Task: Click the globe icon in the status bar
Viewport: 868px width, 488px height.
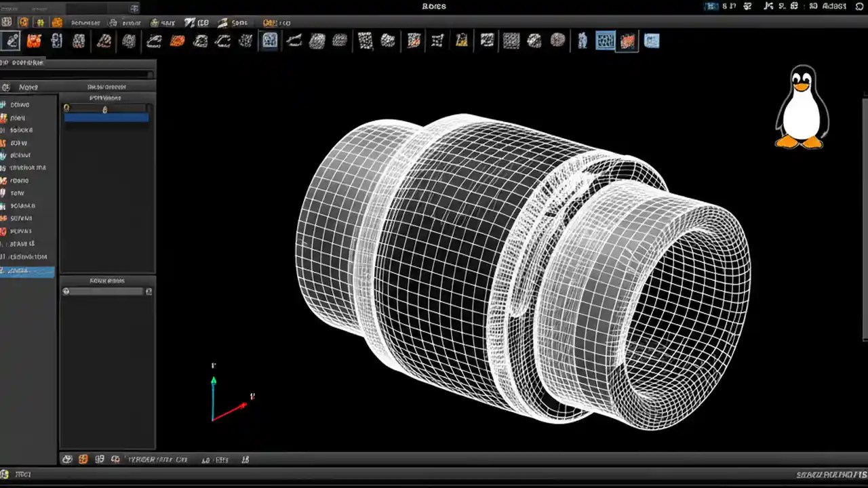Action: tap(66, 459)
